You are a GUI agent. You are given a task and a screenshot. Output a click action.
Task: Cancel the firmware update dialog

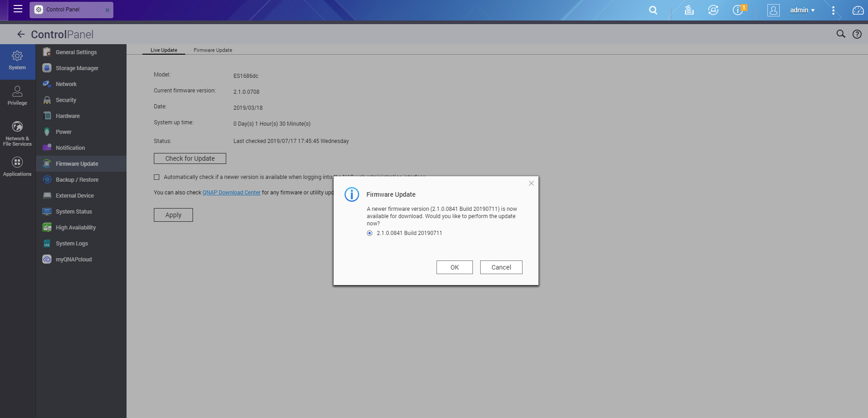(x=501, y=267)
